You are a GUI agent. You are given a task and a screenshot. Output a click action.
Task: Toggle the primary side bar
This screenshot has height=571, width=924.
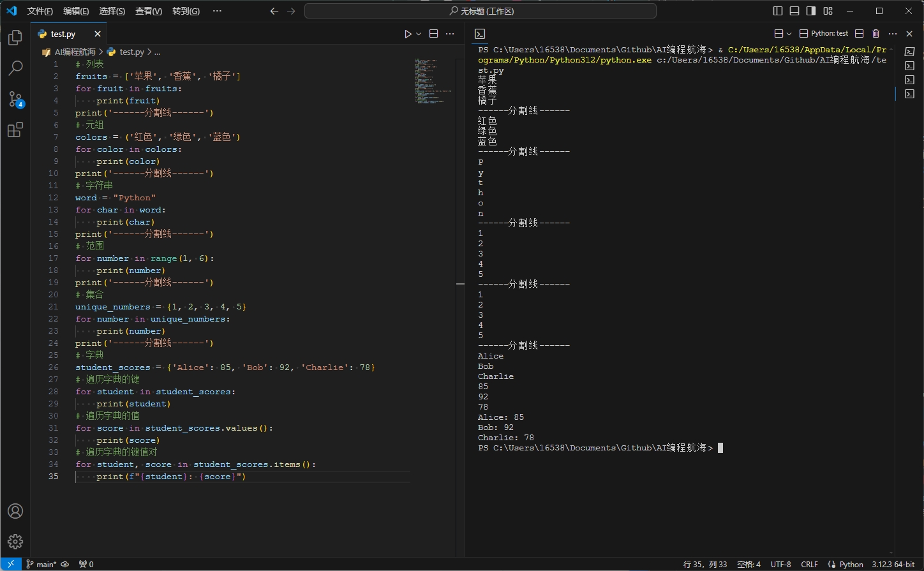pos(777,11)
